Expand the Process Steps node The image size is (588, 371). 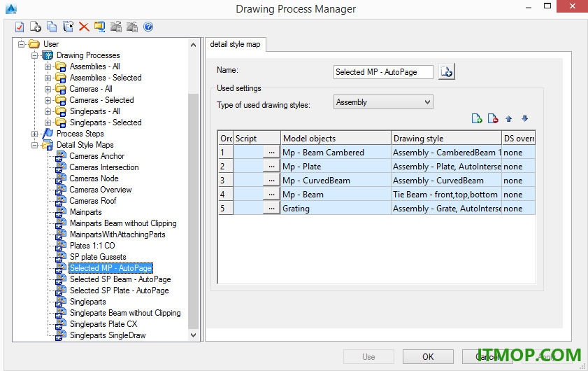coord(34,134)
